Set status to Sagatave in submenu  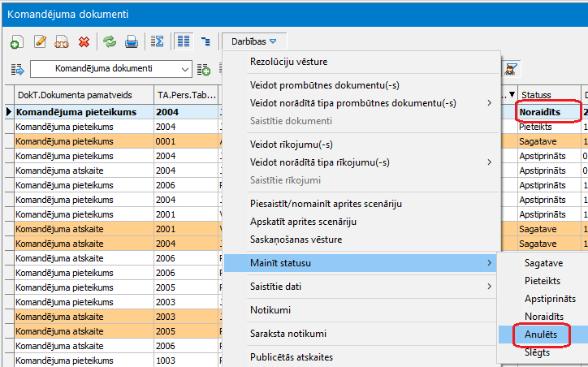click(543, 263)
